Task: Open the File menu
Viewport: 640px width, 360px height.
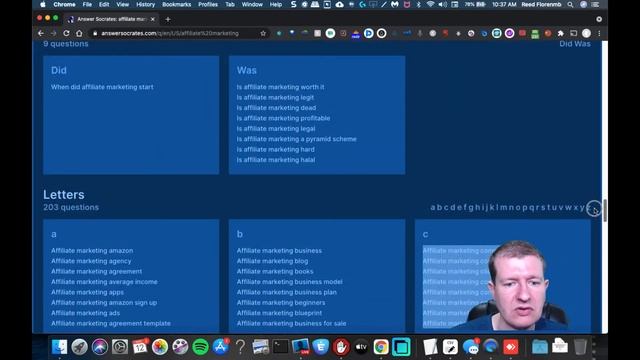Action: point(87,4)
